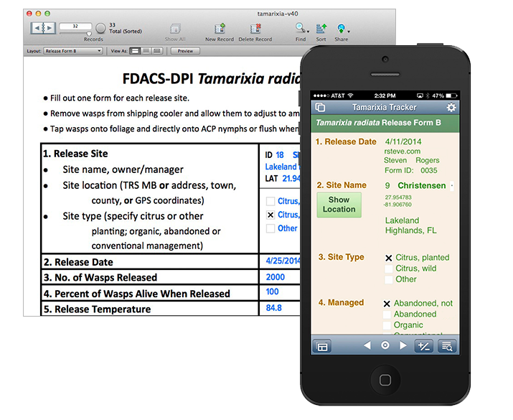The image size is (513, 420).
Task: Open the Share dropdown arrow
Action: pos(349,32)
